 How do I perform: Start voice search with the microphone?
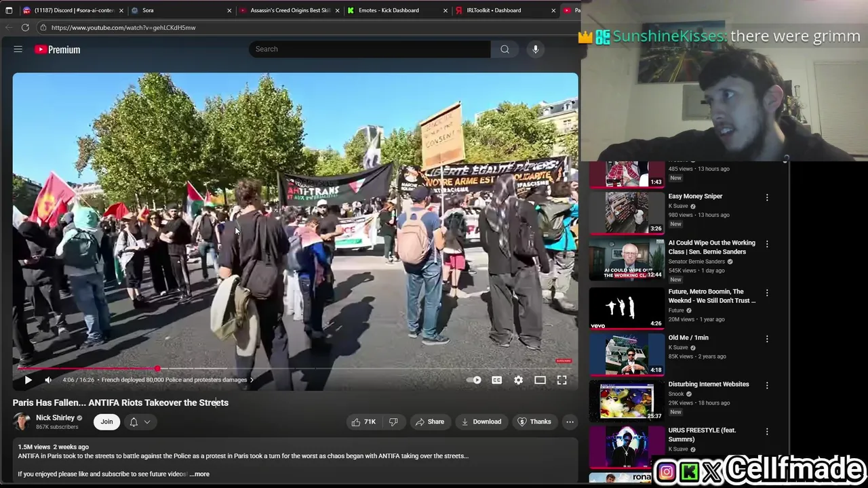(536, 49)
